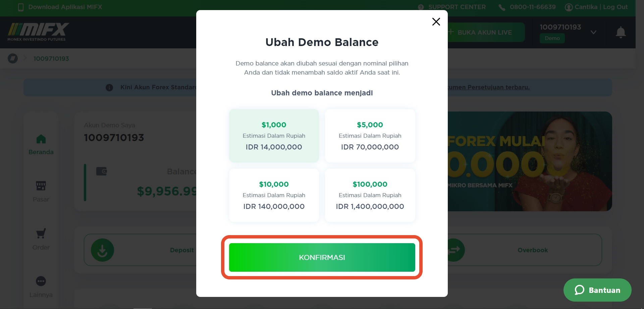
Task: Open the notification bell icon
Action: coord(621,32)
